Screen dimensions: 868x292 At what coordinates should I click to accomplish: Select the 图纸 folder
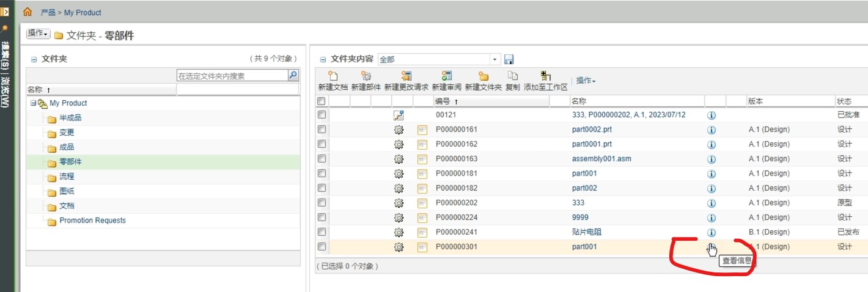[67, 191]
